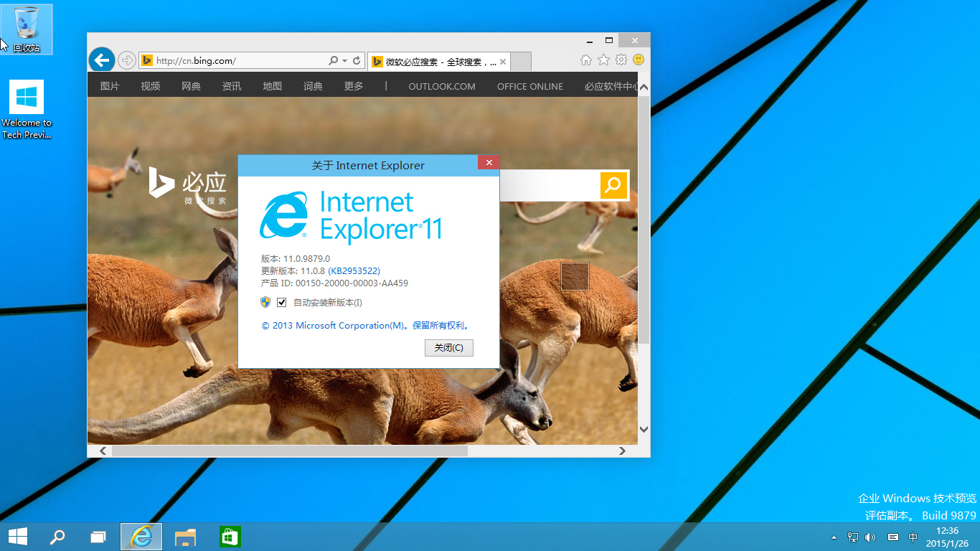Toggle 自动安装新版本 checkbox
The width and height of the screenshot is (980, 551).
pyautogui.click(x=281, y=302)
